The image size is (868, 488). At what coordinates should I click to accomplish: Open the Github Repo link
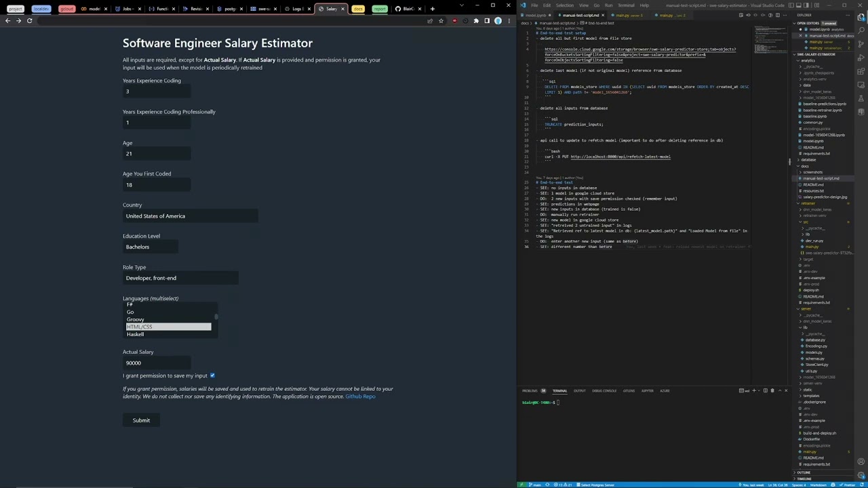point(360,396)
